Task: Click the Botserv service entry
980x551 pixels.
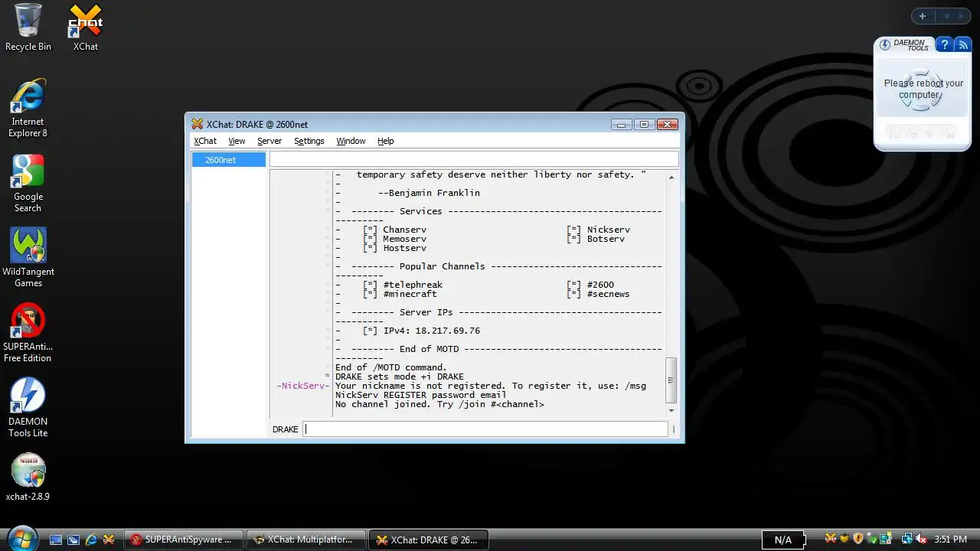Action: point(606,239)
